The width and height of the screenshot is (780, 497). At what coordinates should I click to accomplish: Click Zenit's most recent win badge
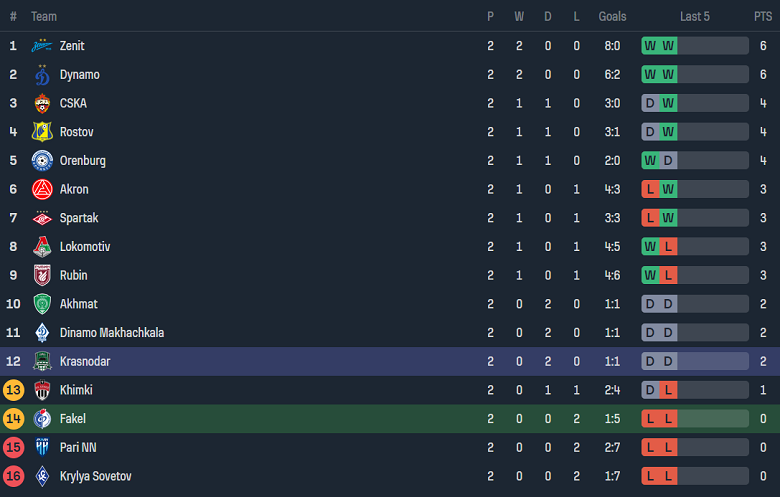tap(669, 46)
